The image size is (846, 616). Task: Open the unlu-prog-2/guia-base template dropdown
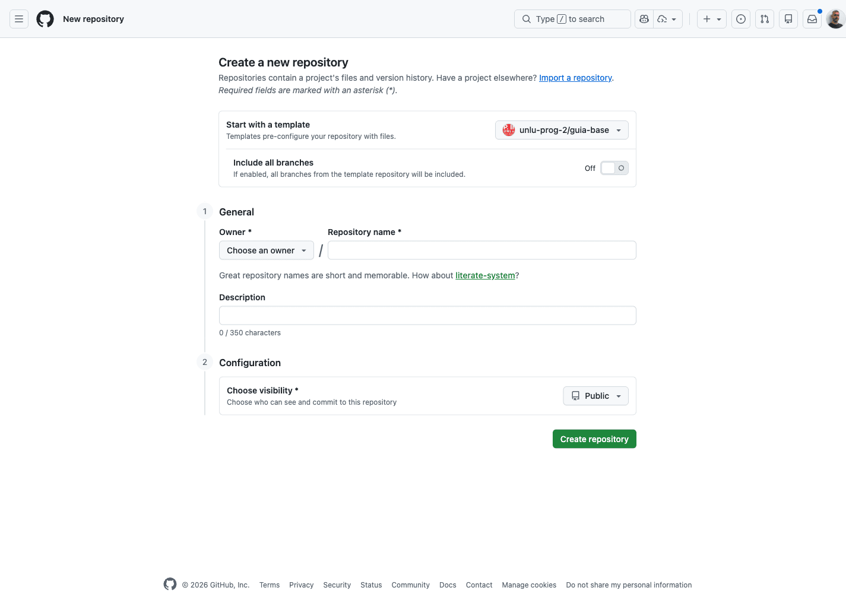561,130
